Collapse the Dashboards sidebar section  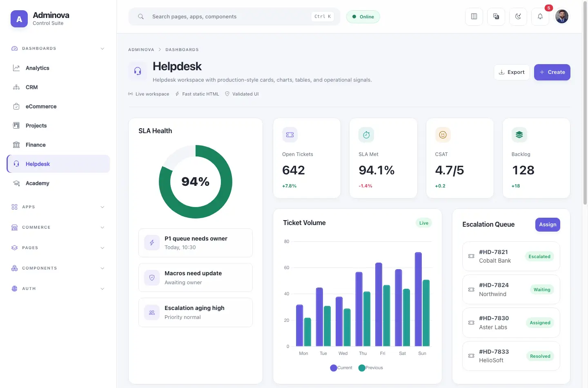click(58, 49)
